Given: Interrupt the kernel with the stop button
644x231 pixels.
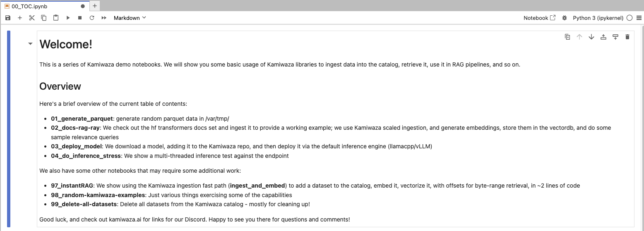Looking at the screenshot, I should point(80,18).
